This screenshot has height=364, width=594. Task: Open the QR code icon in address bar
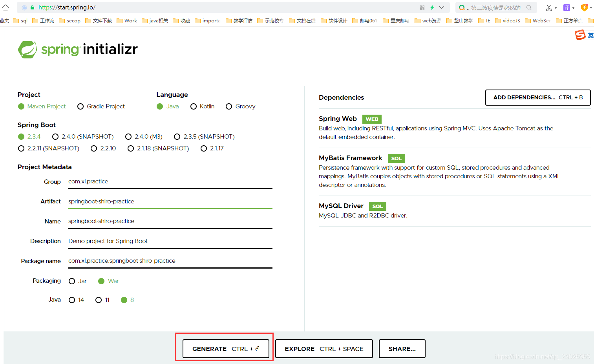pos(422,7)
